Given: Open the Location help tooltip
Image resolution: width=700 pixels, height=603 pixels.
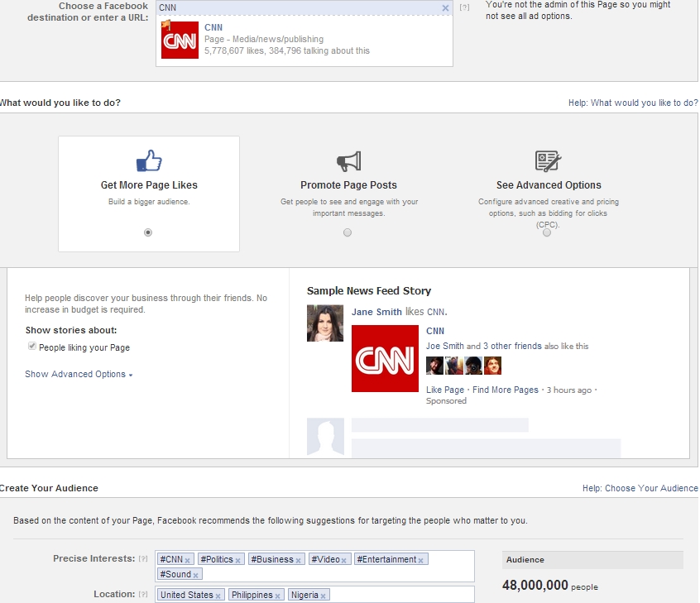Looking at the screenshot, I should [143, 595].
